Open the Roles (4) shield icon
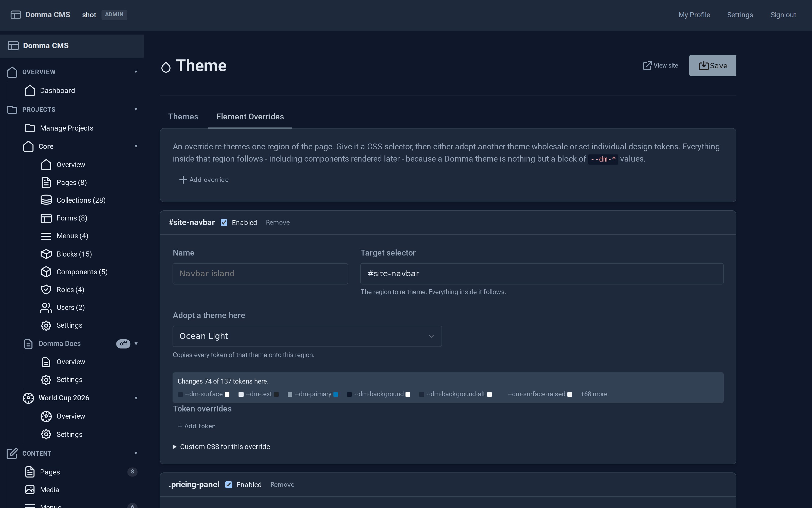The width and height of the screenshot is (812, 508). click(x=46, y=290)
